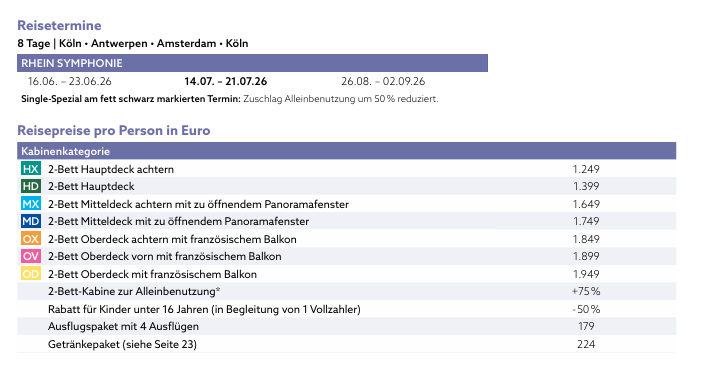The image size is (703, 377).
Task: Select the yellow OD cabin badge
Action: click(30, 274)
